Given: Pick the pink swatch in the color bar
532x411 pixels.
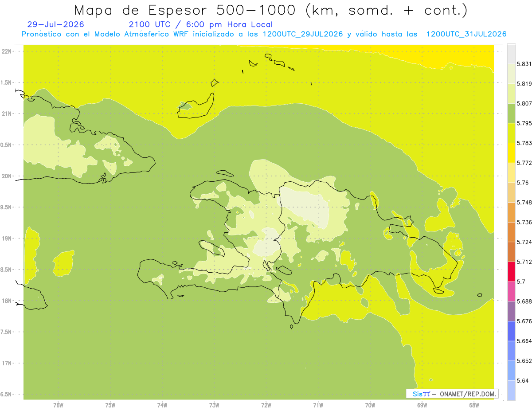Looking at the screenshot, I should point(511,291).
